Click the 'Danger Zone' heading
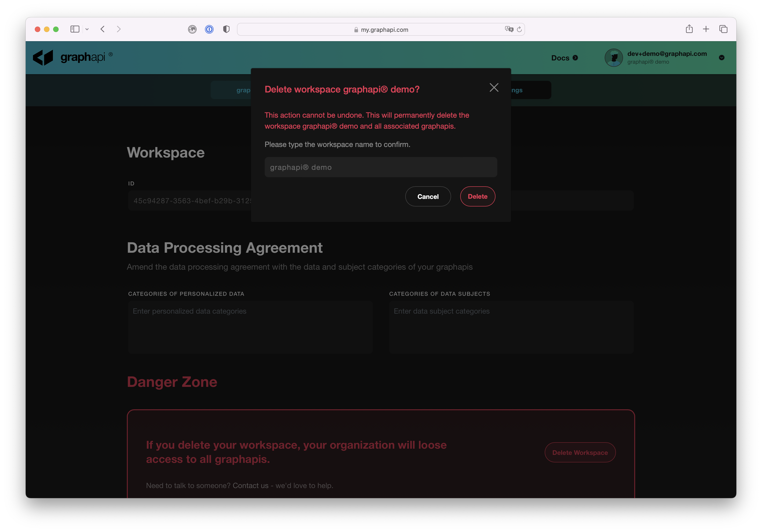762x532 pixels. (172, 382)
